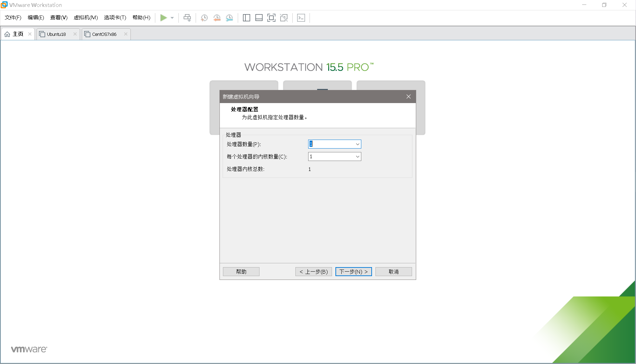This screenshot has width=636, height=364.
Task: Close the Home tab
Action: tap(30, 34)
